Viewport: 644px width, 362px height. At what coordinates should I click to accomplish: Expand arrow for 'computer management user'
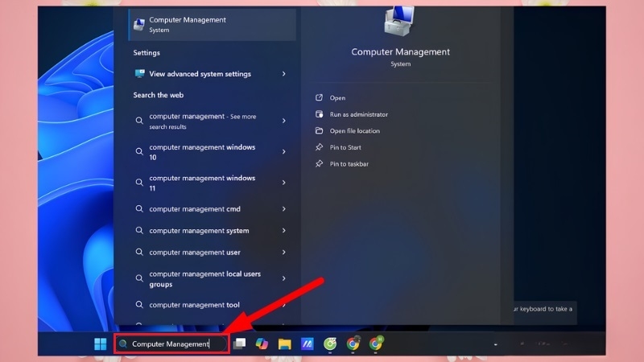(284, 252)
